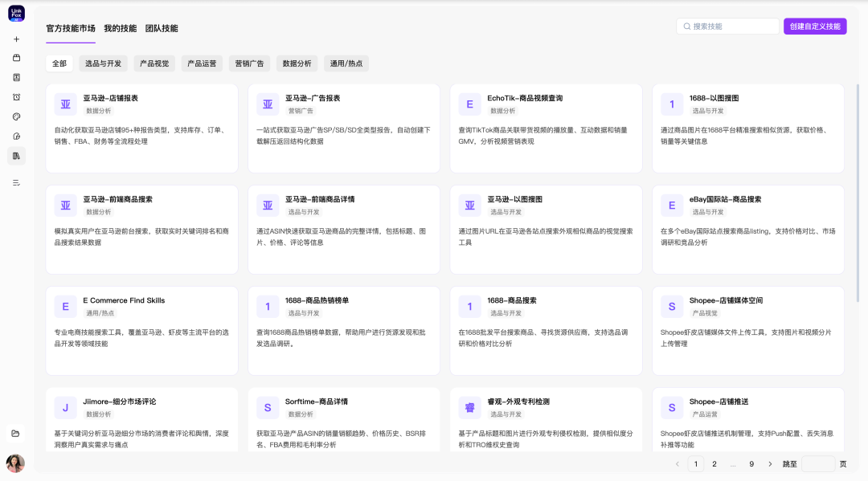
Task: Click the 1688-商品热销榜单 card icon
Action: (268, 307)
